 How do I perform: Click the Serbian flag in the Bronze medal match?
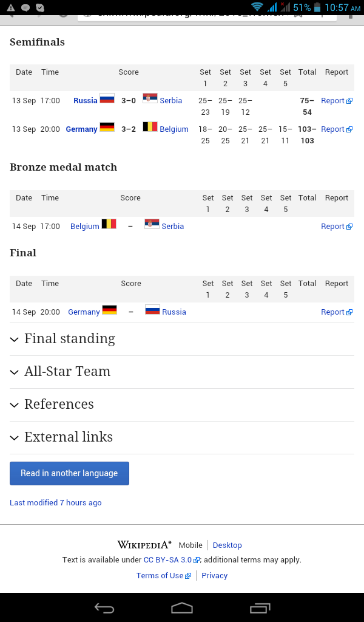click(x=152, y=224)
